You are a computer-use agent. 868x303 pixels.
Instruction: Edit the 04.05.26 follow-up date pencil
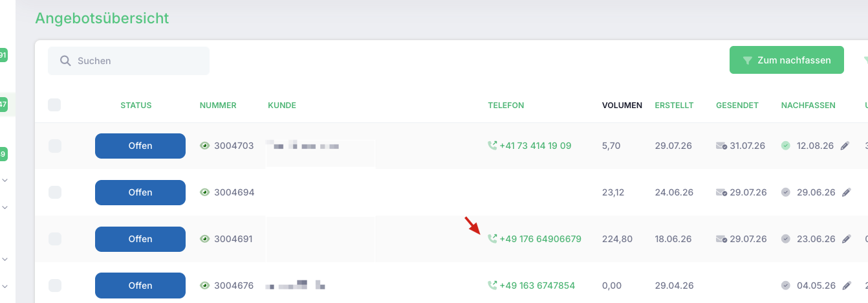pos(846,286)
